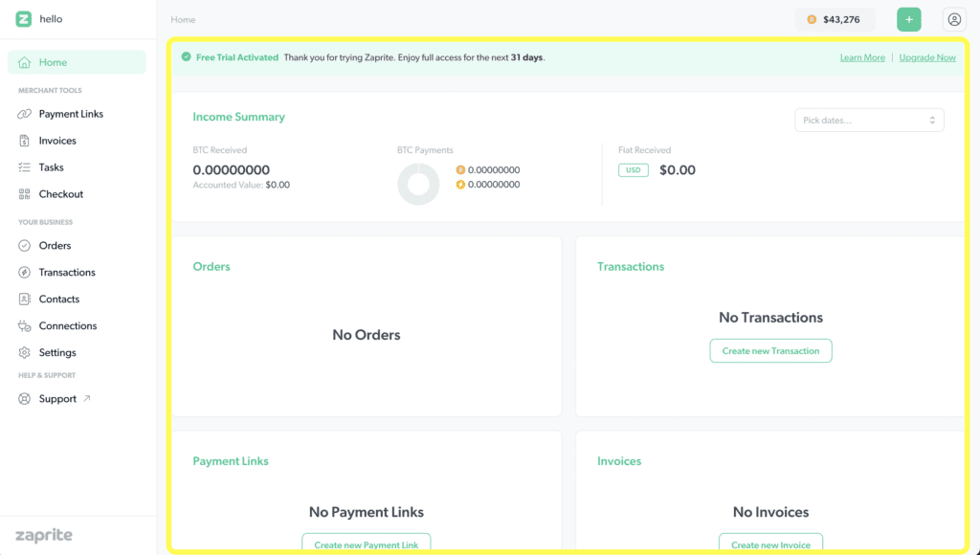Go to Orders in the sidebar
The image size is (980, 555).
(55, 246)
